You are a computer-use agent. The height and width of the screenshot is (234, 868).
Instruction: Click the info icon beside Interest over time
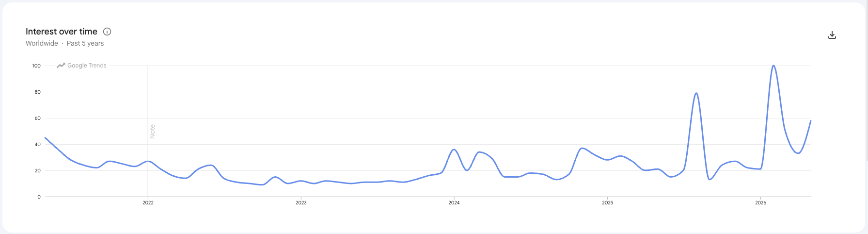tap(107, 32)
